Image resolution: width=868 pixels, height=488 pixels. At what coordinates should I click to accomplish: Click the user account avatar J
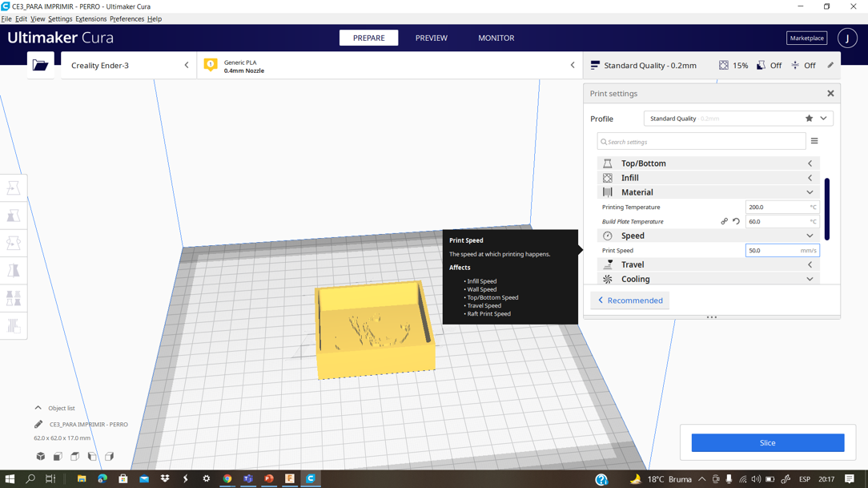tap(847, 38)
